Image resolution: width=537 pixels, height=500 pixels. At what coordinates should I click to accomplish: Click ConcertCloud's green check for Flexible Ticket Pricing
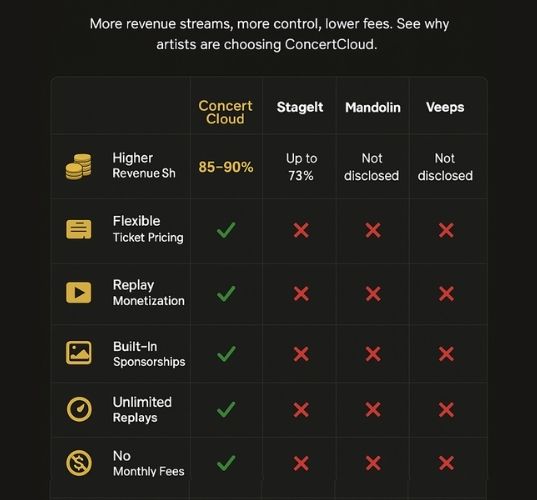226,230
